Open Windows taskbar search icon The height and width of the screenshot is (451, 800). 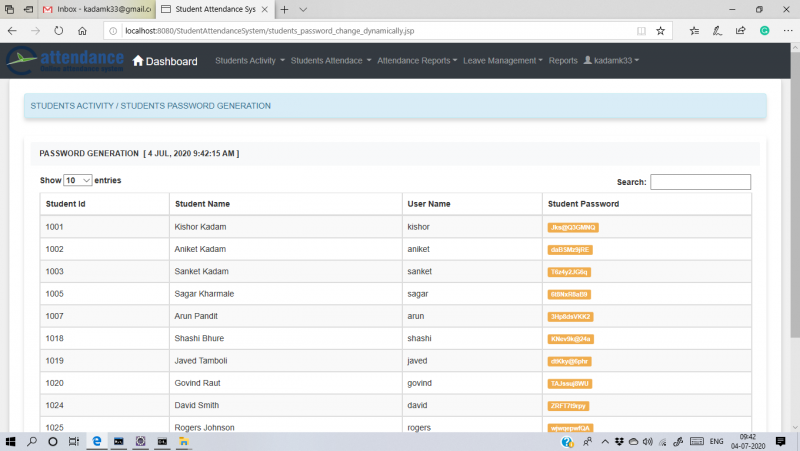coord(32,441)
